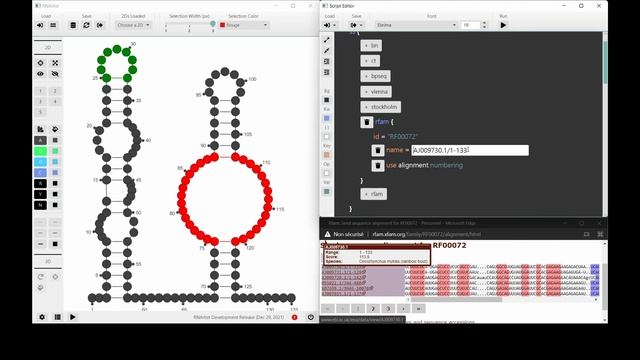This screenshot has width=640, height=360.
Task: Open the Font family dropdown in the Script Editor
Action: [x=416, y=25]
